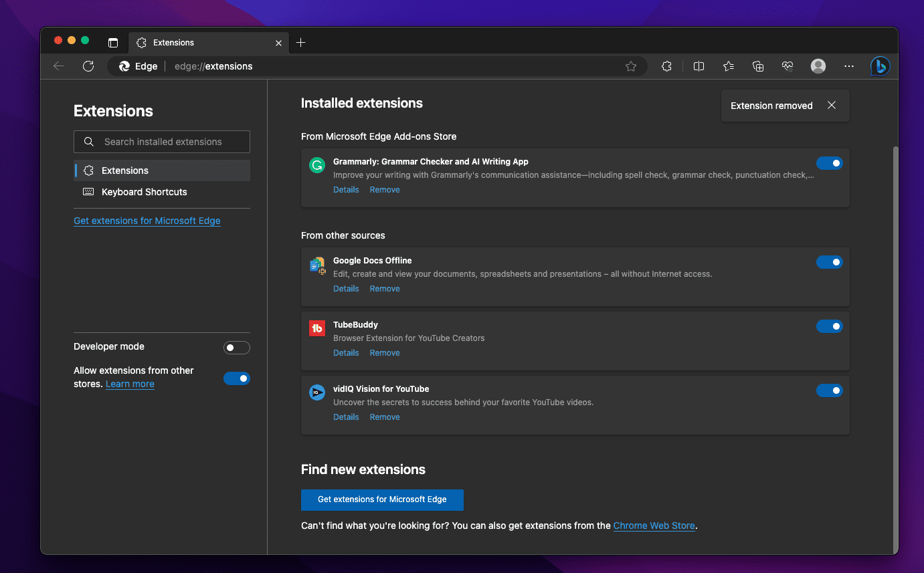
Task: Click the Split screen toolbar icon
Action: 699,66
